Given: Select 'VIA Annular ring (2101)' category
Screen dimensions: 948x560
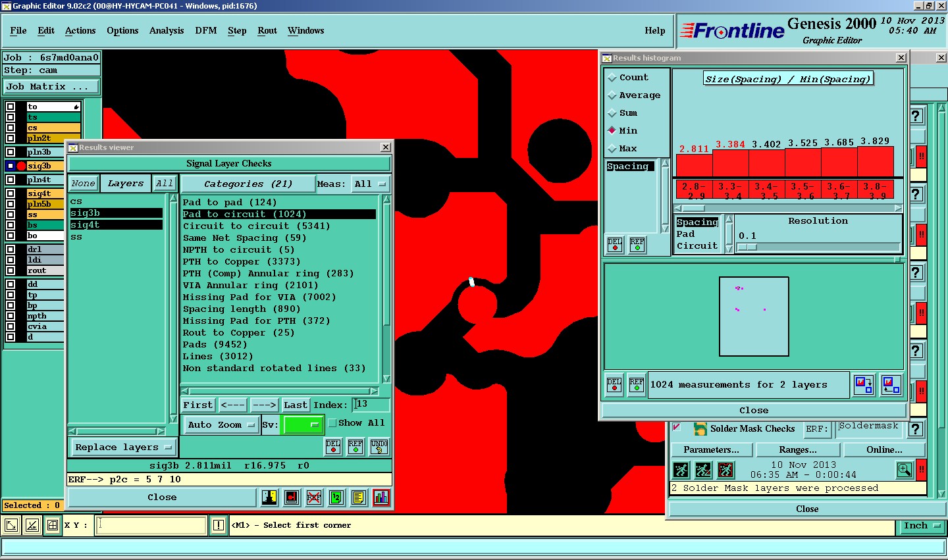Looking at the screenshot, I should tap(251, 286).
